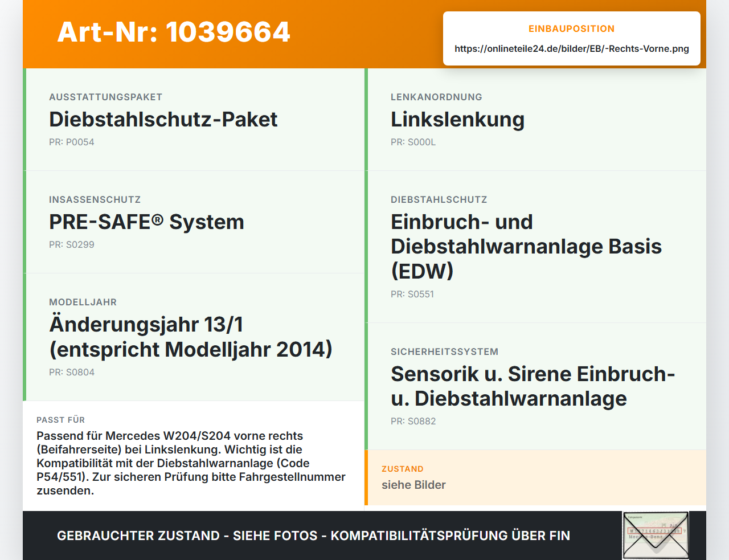
Task: Click the PR: P0054 code
Action: coord(72,142)
